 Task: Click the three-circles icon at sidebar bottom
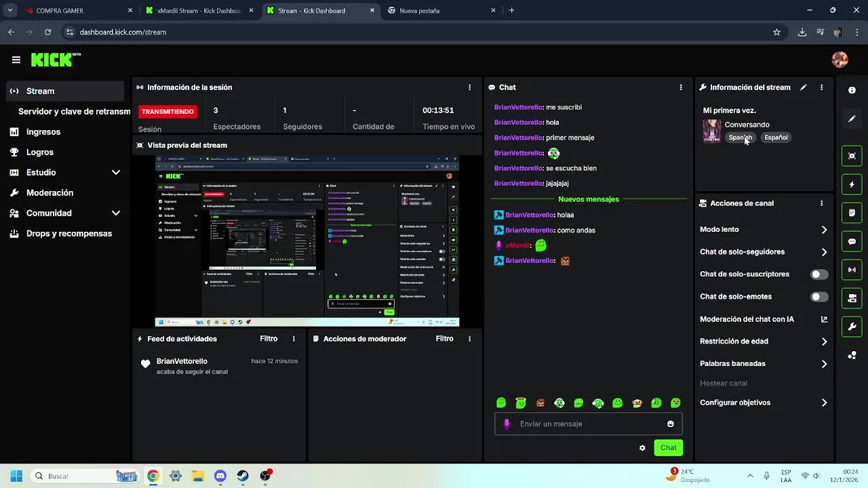[x=852, y=355]
